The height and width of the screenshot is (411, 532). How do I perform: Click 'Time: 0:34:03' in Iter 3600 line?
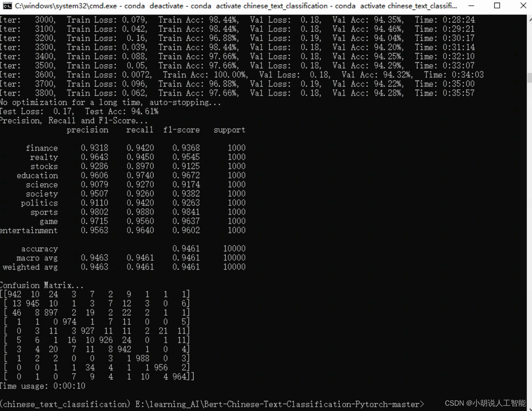point(454,75)
